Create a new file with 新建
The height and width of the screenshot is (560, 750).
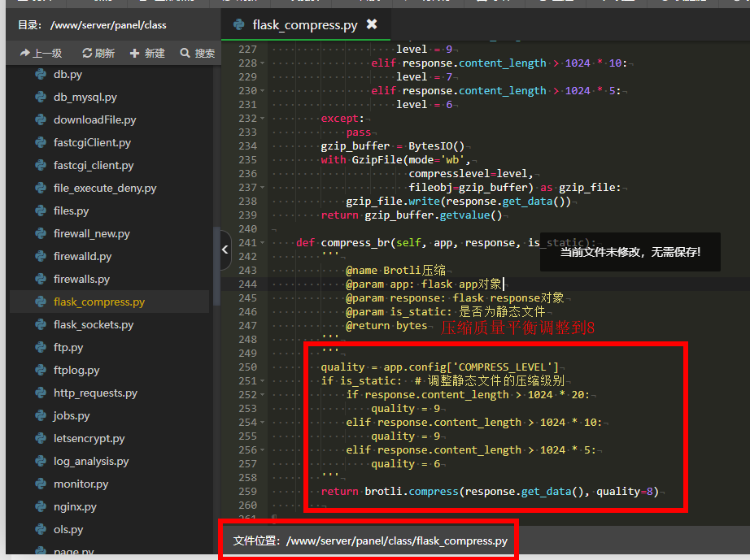tap(147, 53)
